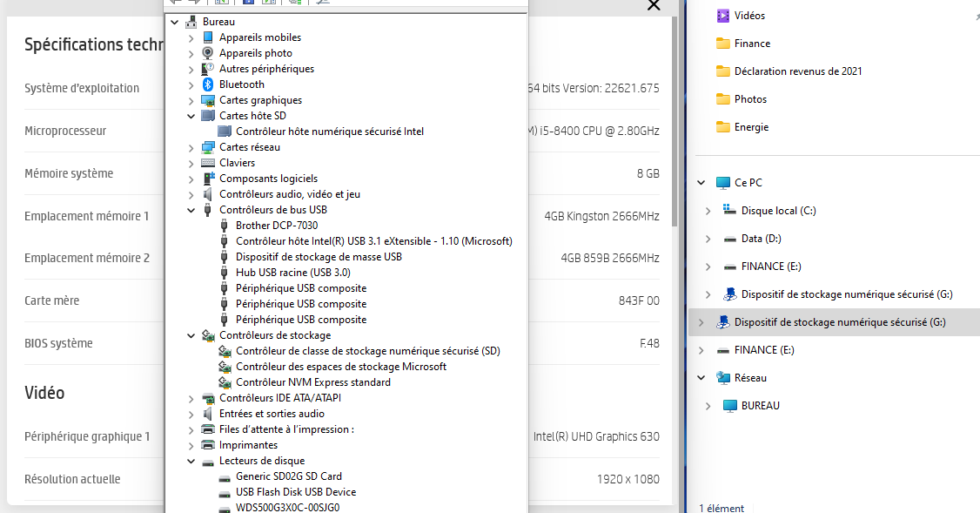Click the Cartes graphiques display icon
980x513 pixels.
coord(208,100)
